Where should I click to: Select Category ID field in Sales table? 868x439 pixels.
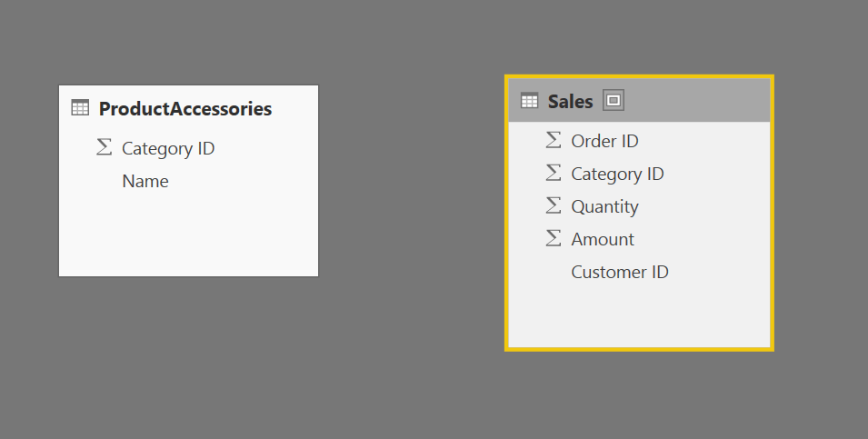click(x=639, y=174)
